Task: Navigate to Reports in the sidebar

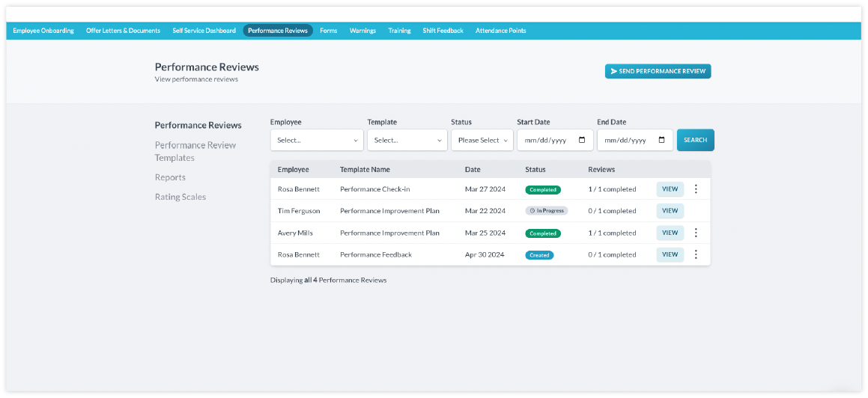Action: click(x=170, y=177)
